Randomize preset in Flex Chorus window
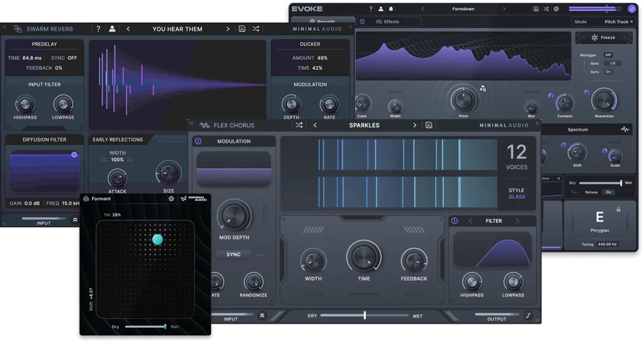Screen dimensions: 644x342 [299, 125]
